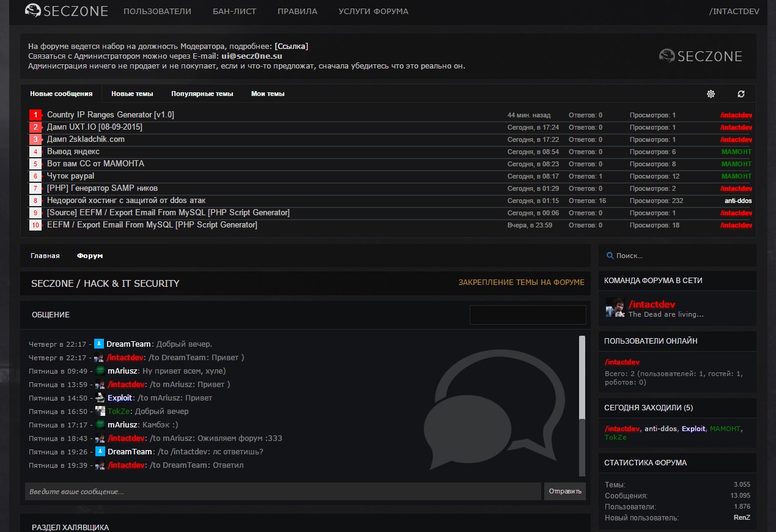Click the refresh icon in the topics panel
This screenshot has width=776, height=532.
tap(741, 94)
